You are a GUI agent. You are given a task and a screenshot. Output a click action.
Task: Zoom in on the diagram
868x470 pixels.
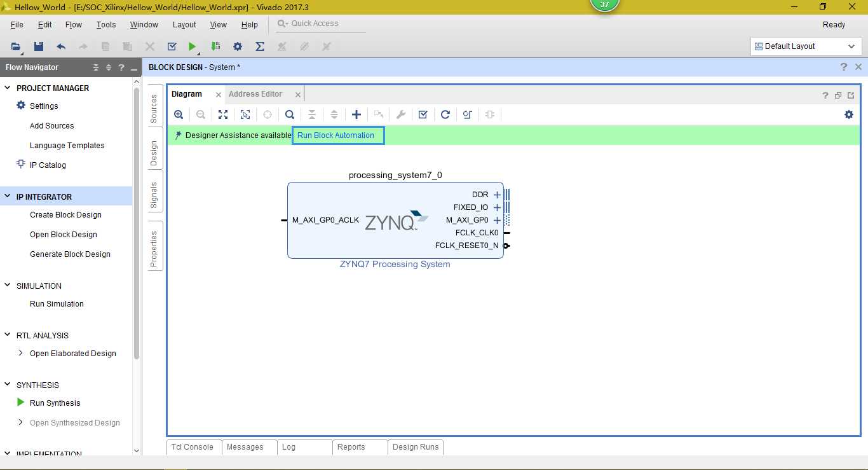point(179,114)
